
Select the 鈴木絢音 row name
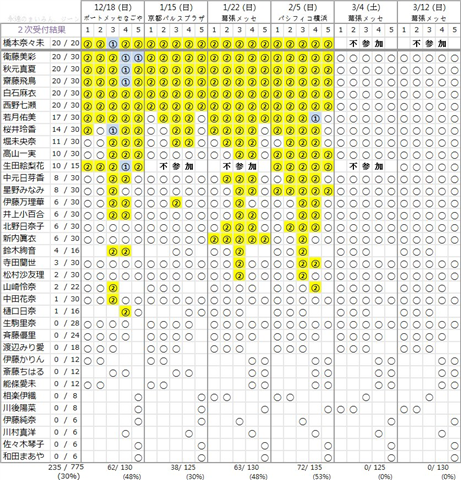(19, 251)
